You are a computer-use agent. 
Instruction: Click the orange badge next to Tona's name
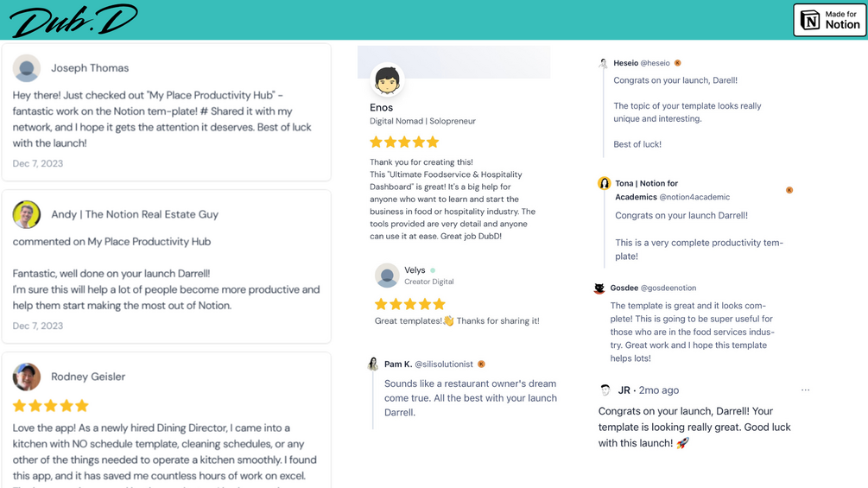click(x=789, y=190)
